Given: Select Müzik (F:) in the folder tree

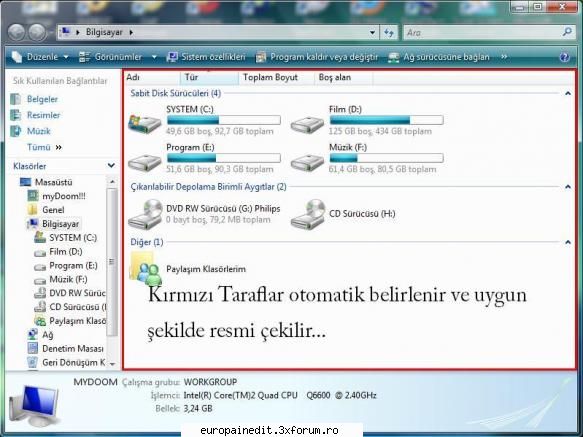Looking at the screenshot, I should tap(68, 279).
